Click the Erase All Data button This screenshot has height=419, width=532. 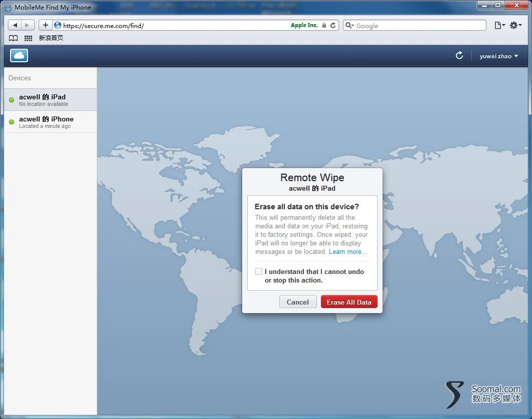click(349, 302)
